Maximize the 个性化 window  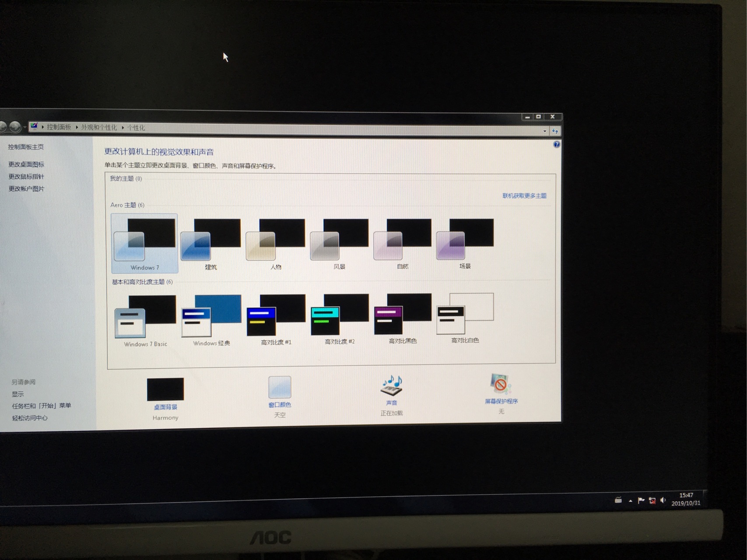539,117
